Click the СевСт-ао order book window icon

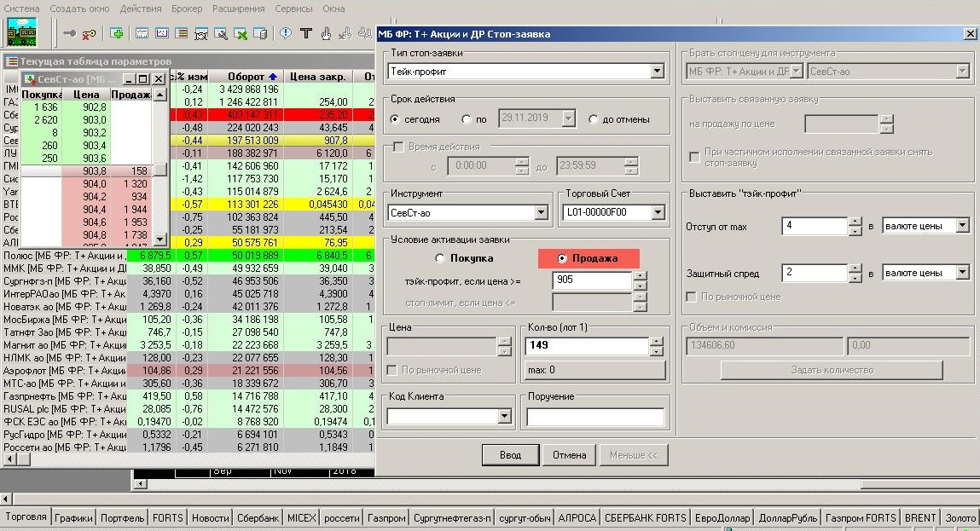click(x=30, y=79)
